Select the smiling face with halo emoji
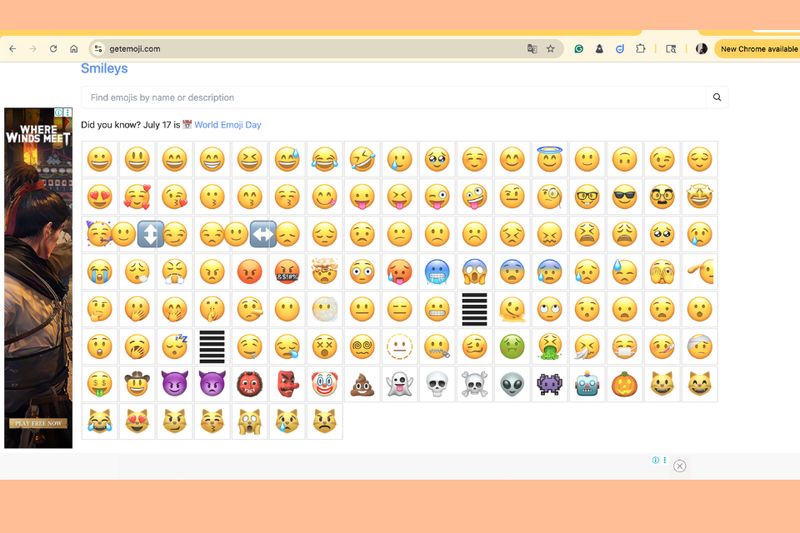 pos(549,159)
